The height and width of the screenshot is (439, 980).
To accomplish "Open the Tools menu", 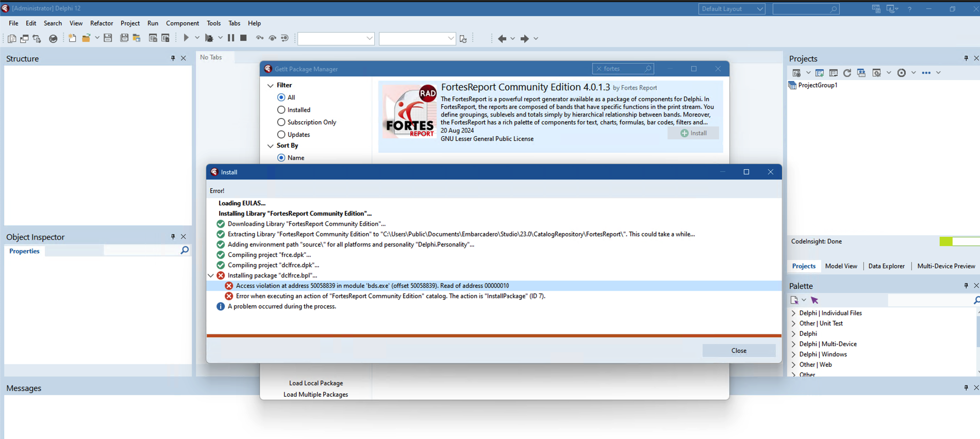I will coord(213,23).
